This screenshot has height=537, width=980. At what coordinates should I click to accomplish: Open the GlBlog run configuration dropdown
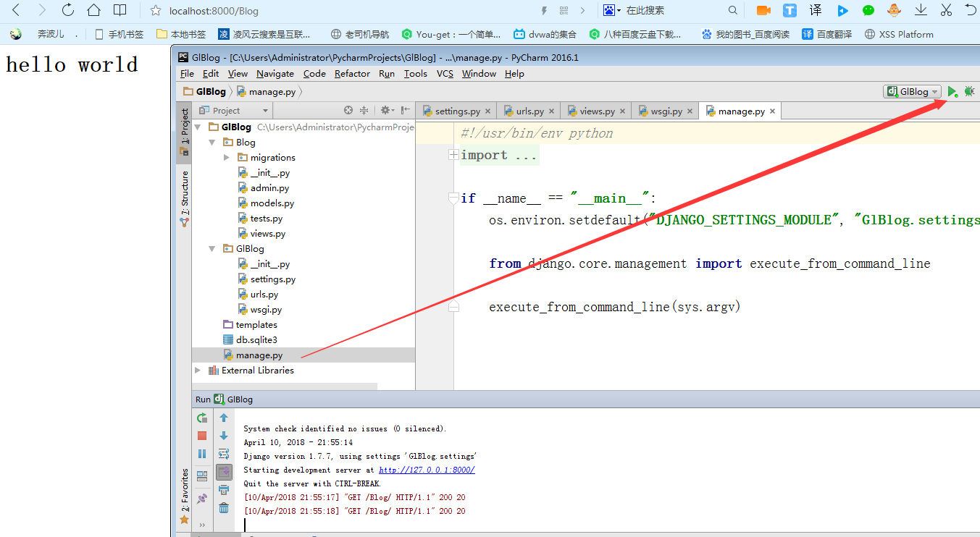pos(912,92)
